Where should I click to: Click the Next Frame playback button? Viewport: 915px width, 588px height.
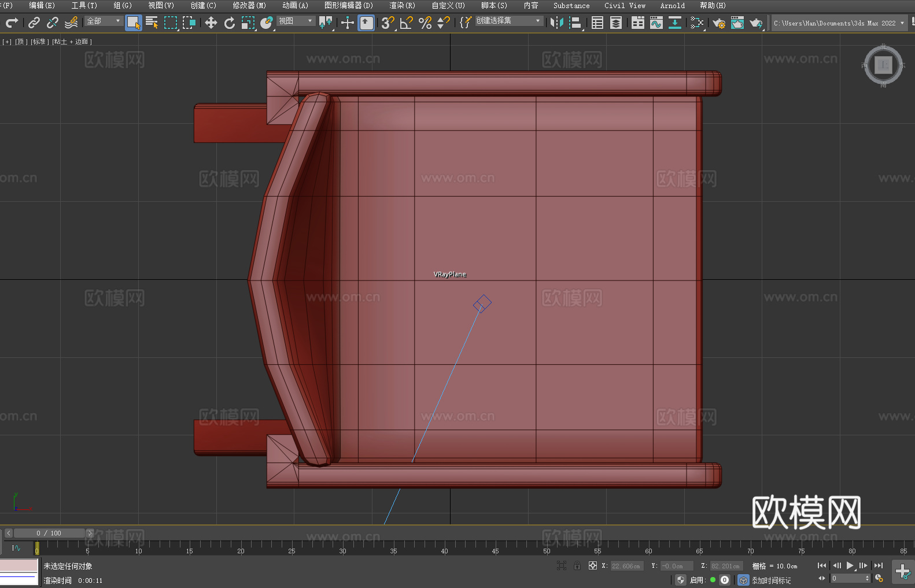tap(864, 565)
